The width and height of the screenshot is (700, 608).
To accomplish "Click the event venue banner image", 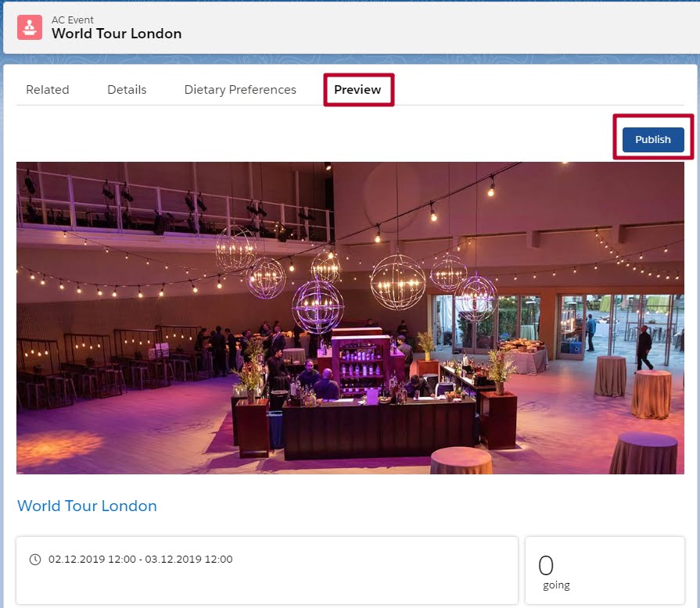I will click(x=350, y=317).
